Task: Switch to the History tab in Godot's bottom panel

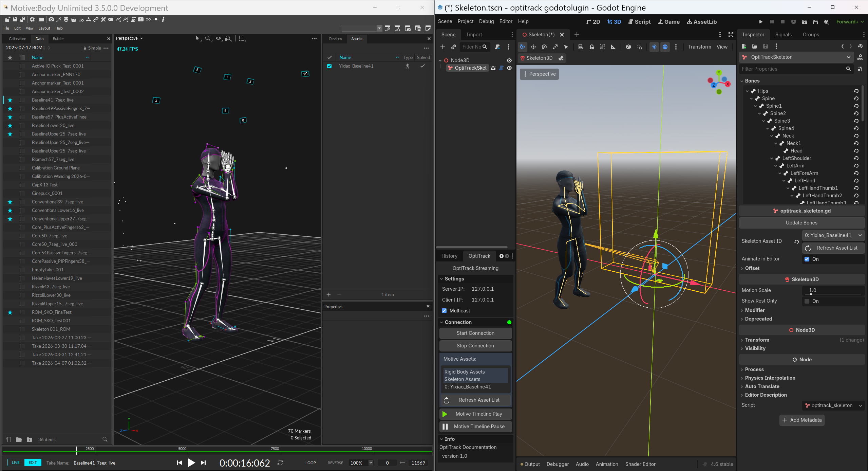Action: [449, 256]
